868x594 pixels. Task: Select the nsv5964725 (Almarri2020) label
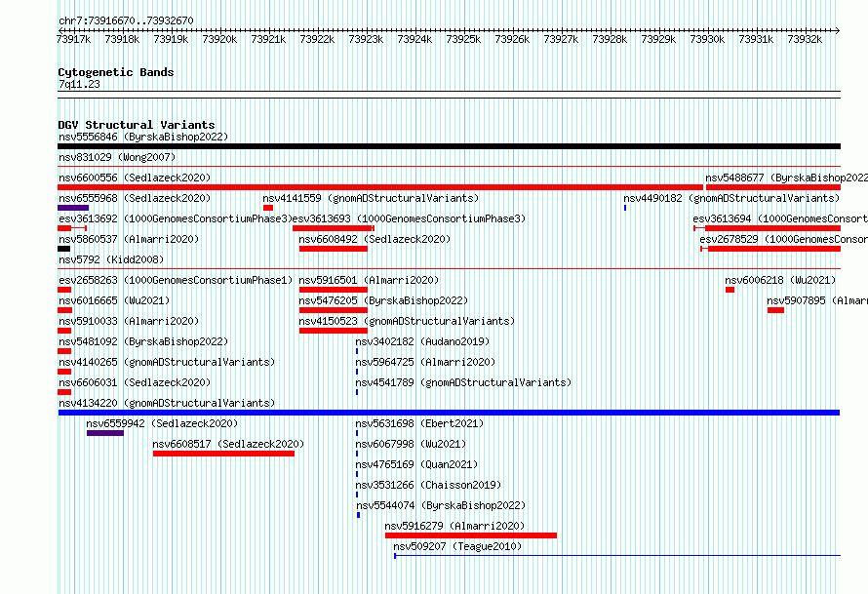coord(425,362)
